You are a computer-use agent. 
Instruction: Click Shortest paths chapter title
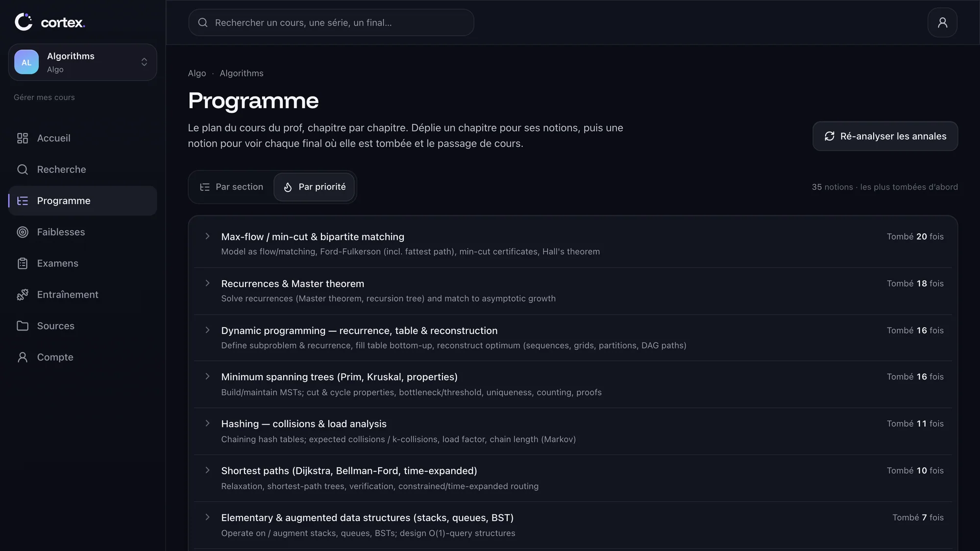click(349, 471)
